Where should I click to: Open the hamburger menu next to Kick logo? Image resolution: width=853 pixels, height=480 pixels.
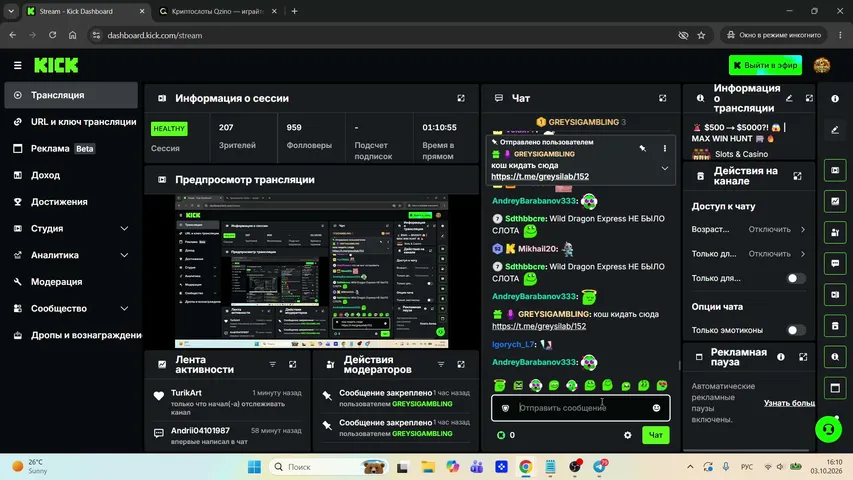pyautogui.click(x=17, y=65)
